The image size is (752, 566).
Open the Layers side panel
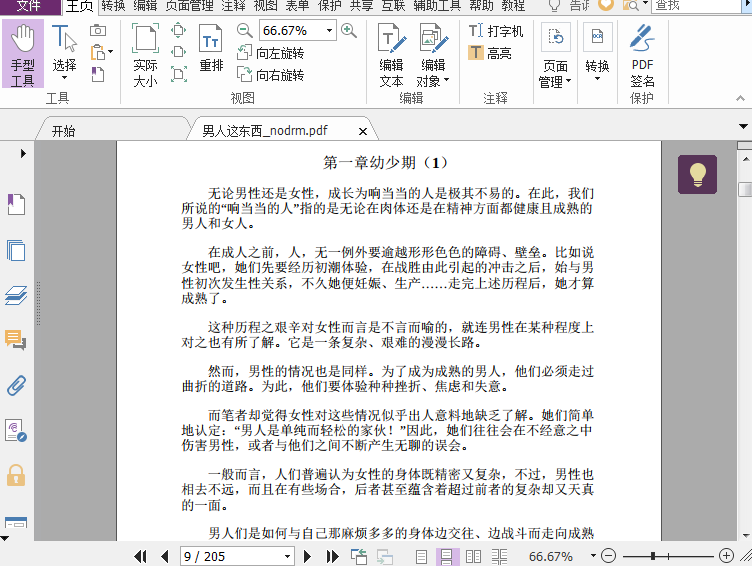click(16, 295)
